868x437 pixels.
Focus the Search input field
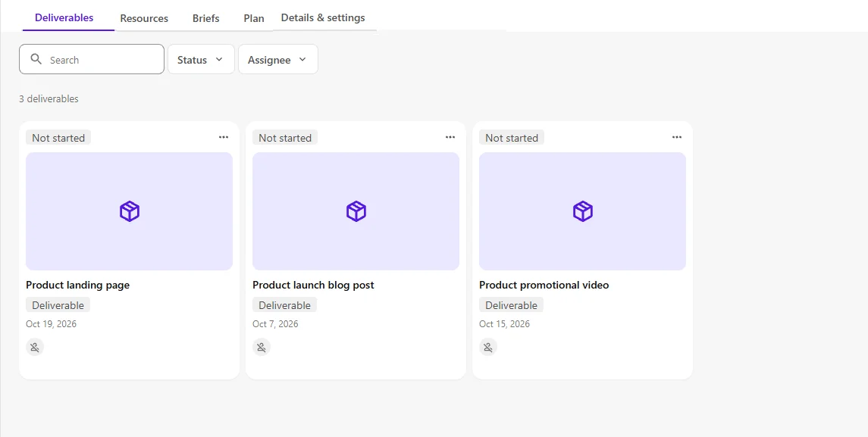click(x=92, y=59)
